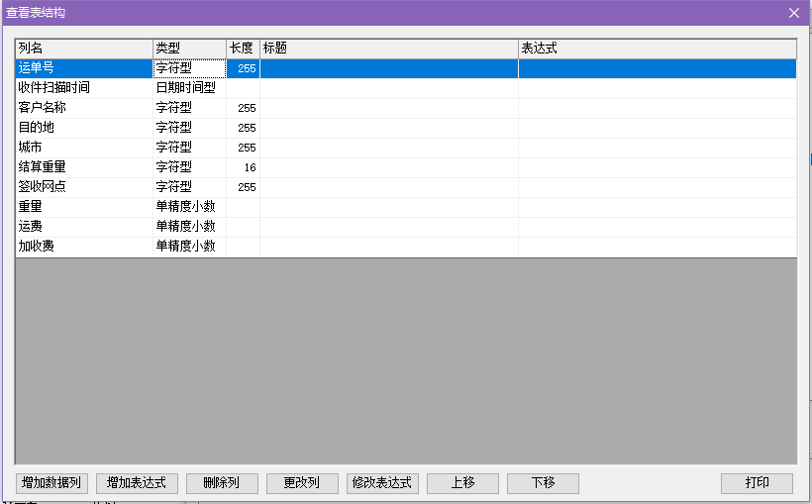Screen dimensions: 812x504
Task: Click length 255 cell of 运单号
Action: (x=243, y=68)
